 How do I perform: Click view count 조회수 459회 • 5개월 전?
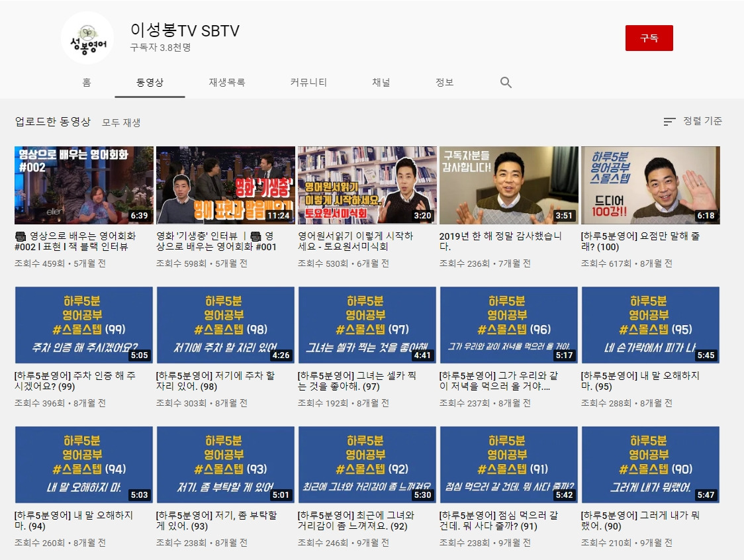pyautogui.click(x=60, y=263)
